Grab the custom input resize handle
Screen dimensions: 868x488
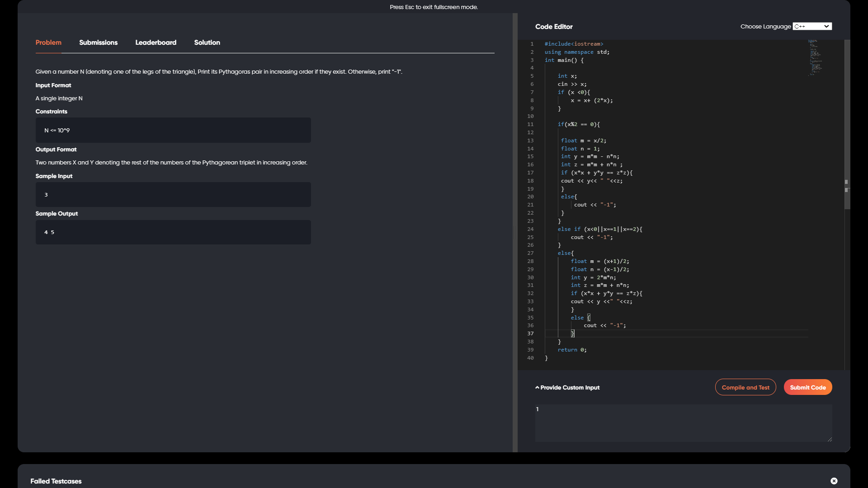click(x=830, y=439)
